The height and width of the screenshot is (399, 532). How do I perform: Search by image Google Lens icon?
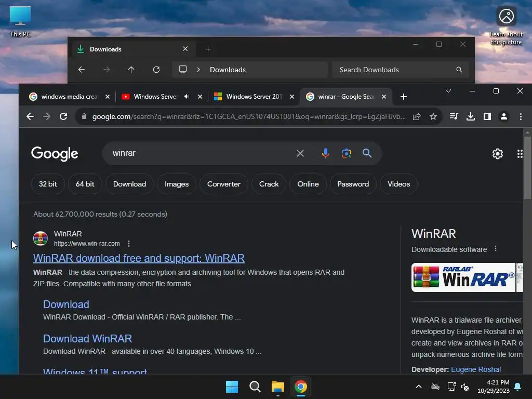(x=346, y=153)
